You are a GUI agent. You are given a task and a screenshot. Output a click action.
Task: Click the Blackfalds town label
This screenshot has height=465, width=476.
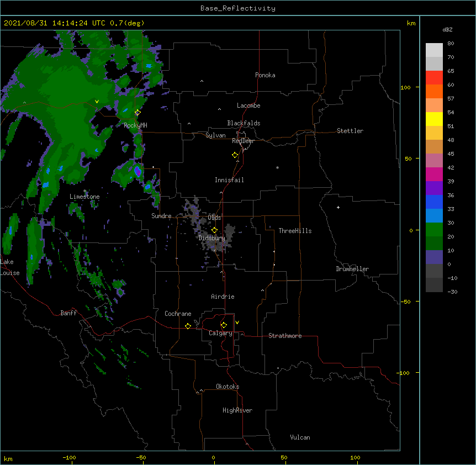pos(244,123)
